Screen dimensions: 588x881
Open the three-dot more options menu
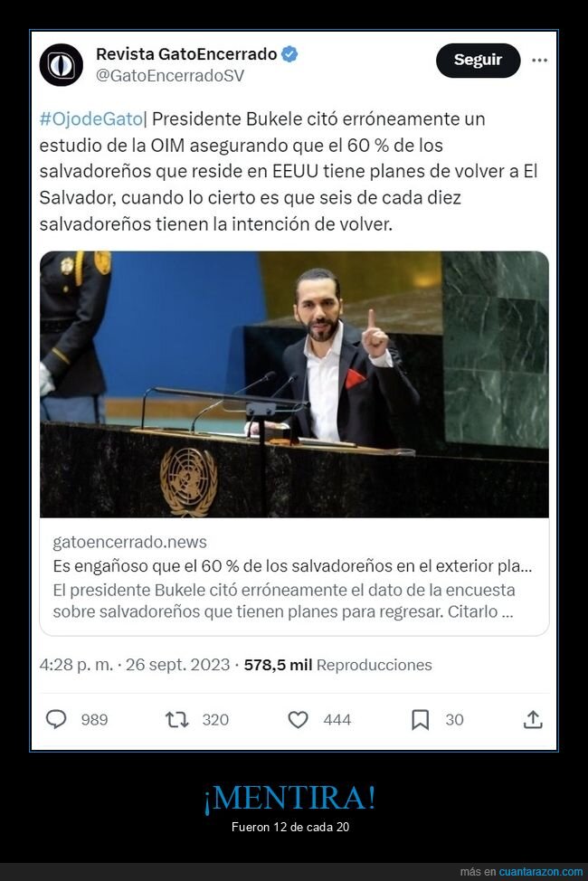coord(540,60)
